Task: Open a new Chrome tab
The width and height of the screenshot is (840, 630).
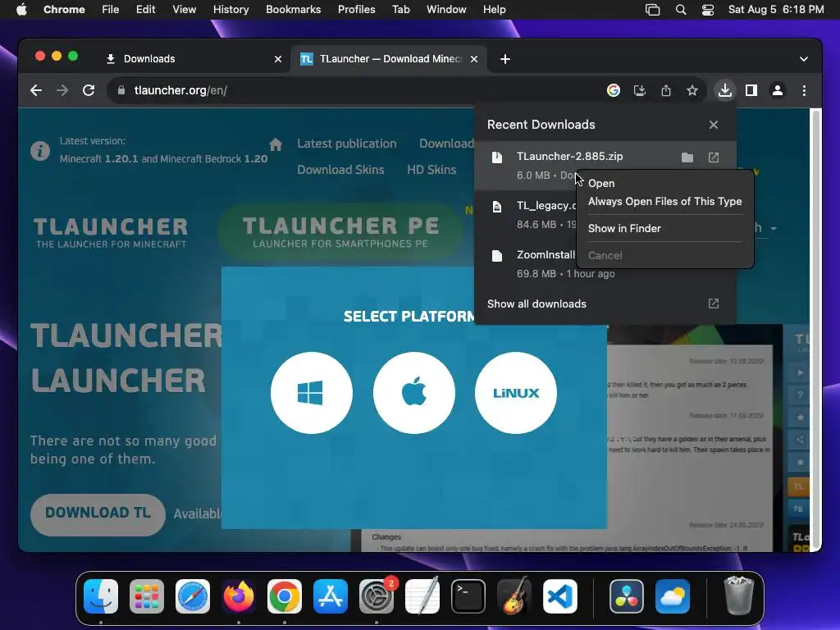Action: point(504,59)
